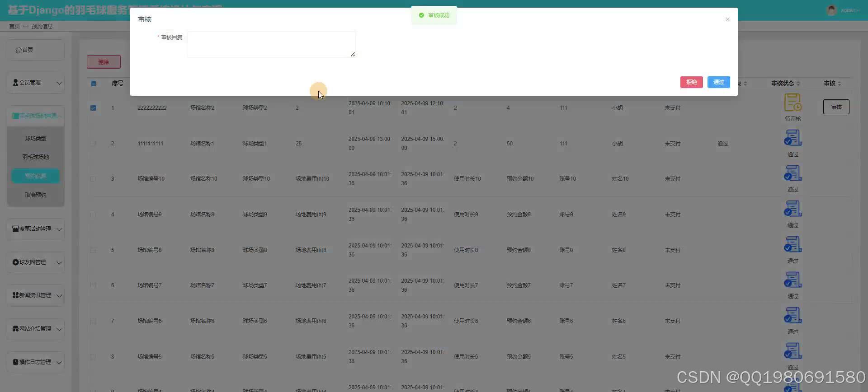
Task: Click the red 删除 button
Action: pos(104,62)
